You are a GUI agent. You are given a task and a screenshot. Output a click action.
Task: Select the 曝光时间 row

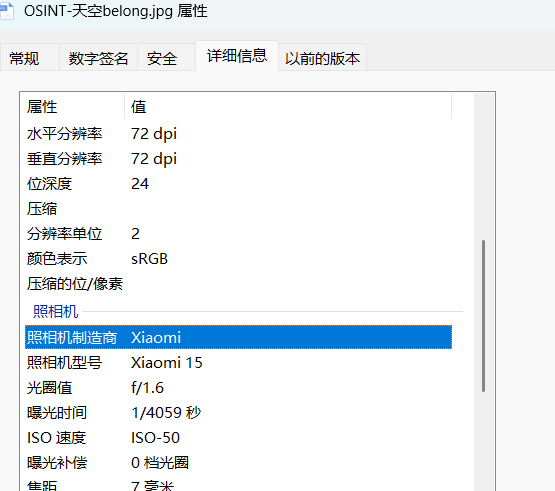point(238,413)
